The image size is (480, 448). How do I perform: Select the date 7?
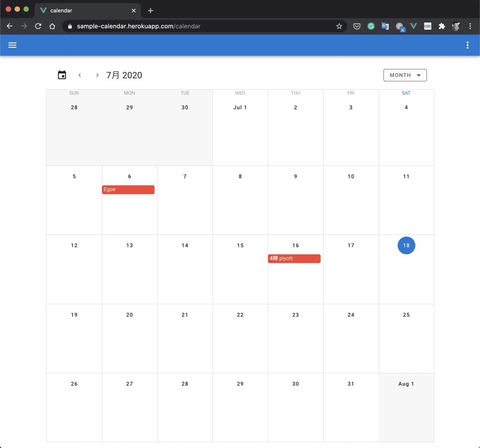point(185,176)
